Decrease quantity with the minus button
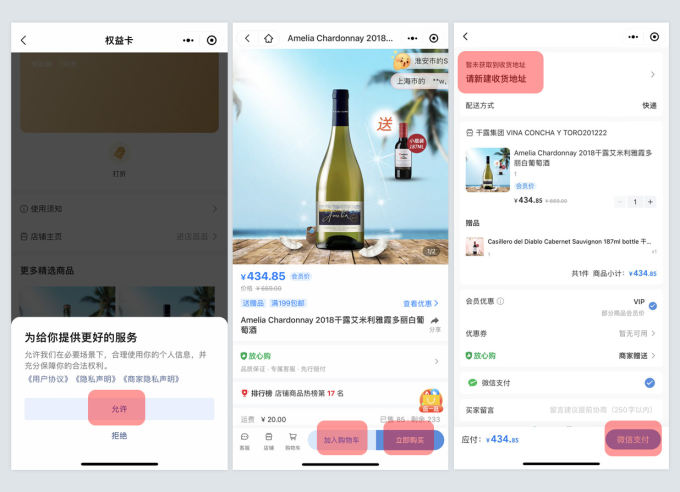Viewport: 680px width, 492px height. [614, 201]
